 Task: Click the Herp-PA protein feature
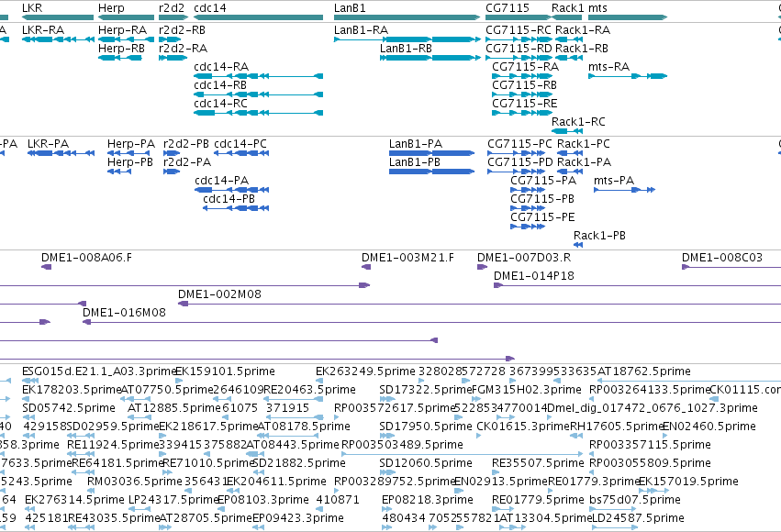coord(128,153)
